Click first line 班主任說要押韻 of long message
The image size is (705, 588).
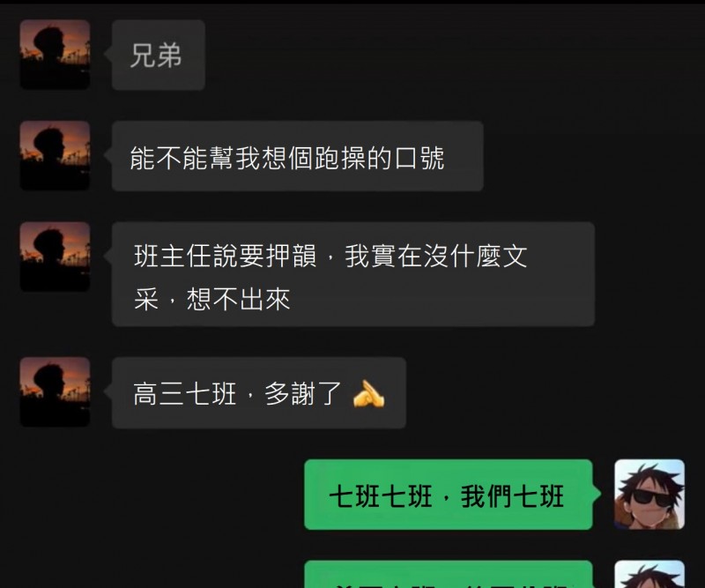point(225,256)
